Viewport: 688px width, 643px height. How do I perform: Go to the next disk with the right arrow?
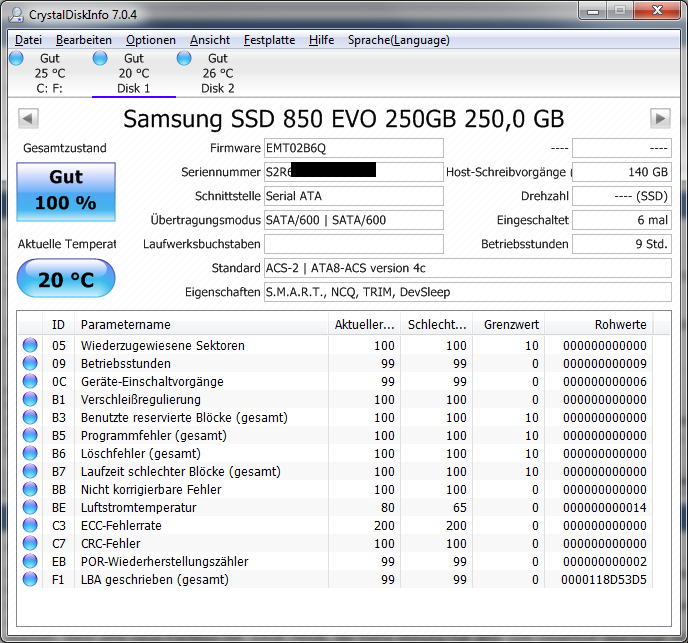(660, 119)
